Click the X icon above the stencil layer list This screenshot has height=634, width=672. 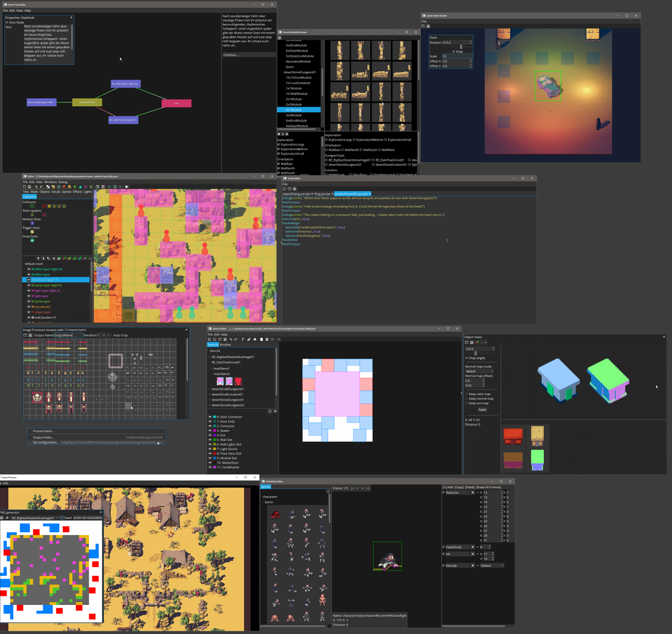(275, 411)
